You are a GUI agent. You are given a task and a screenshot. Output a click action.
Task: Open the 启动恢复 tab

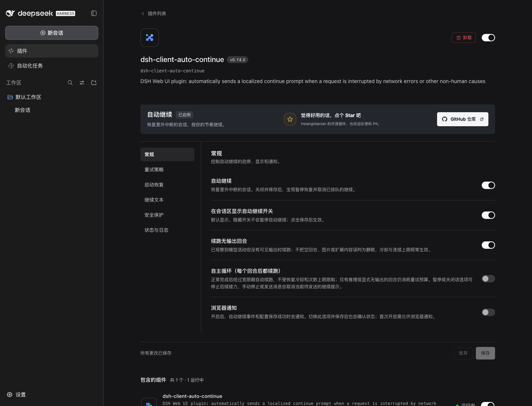[167, 185]
